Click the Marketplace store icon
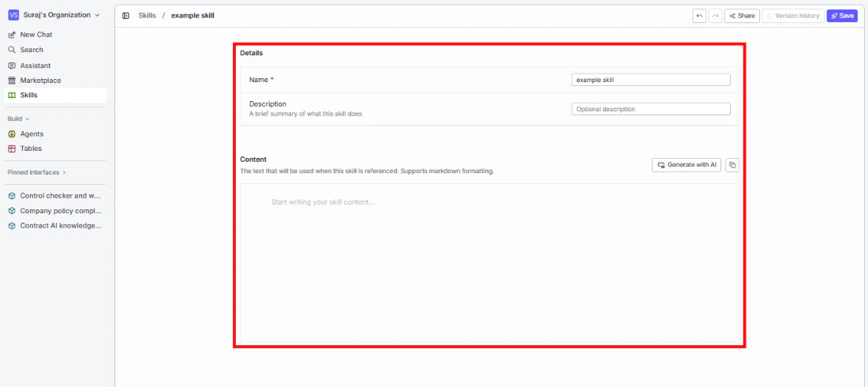The height and width of the screenshot is (387, 868). (x=12, y=81)
